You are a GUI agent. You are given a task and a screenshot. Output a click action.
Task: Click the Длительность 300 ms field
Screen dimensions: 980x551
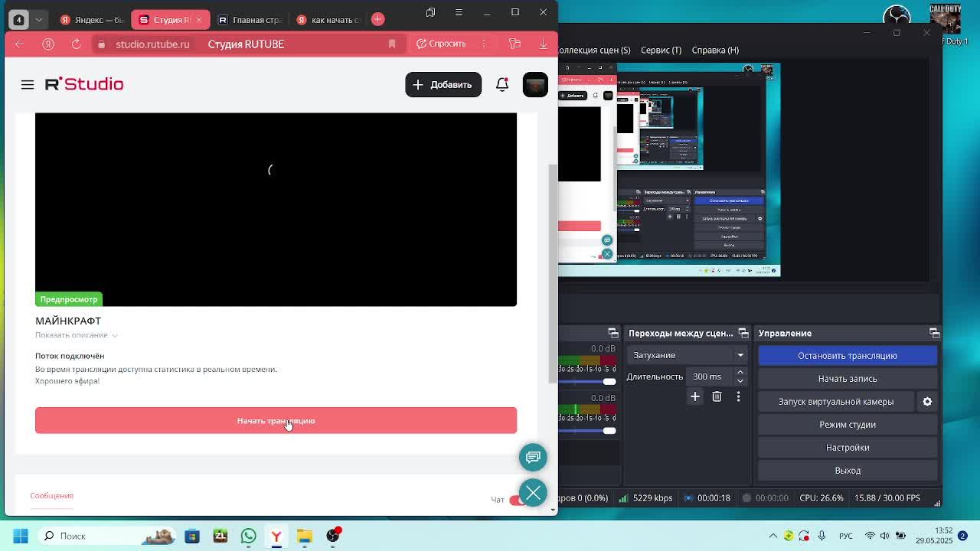click(711, 377)
